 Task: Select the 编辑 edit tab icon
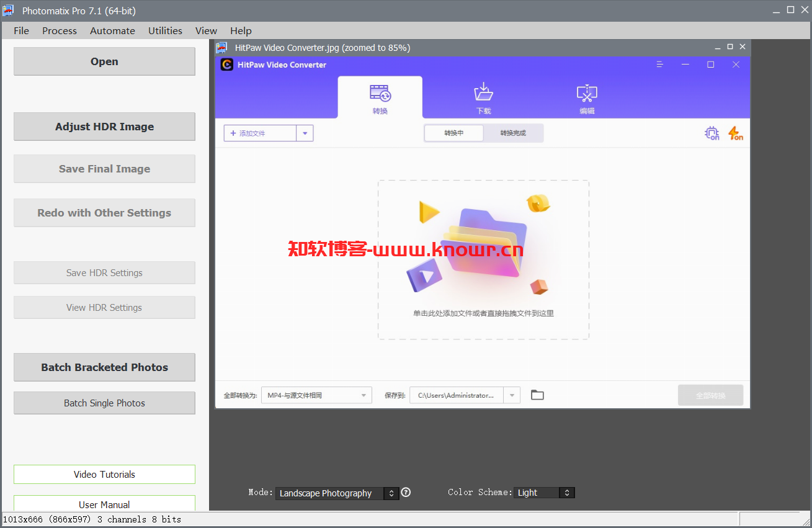click(587, 94)
